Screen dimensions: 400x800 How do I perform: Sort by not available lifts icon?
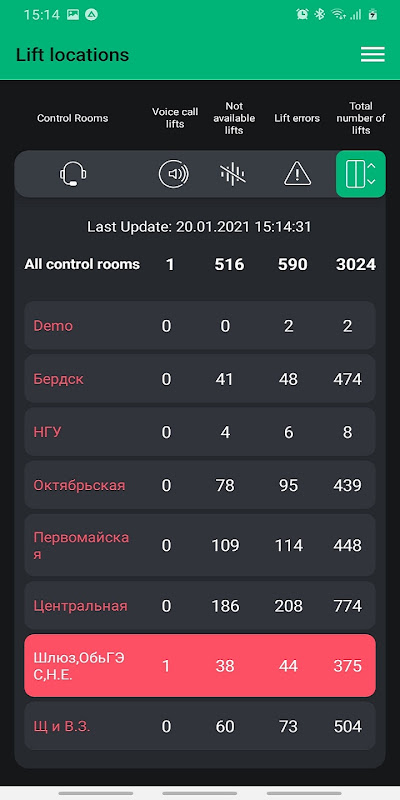(x=233, y=174)
